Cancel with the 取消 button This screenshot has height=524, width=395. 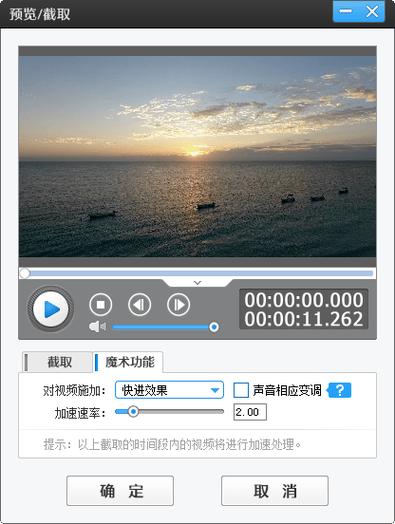pos(275,491)
